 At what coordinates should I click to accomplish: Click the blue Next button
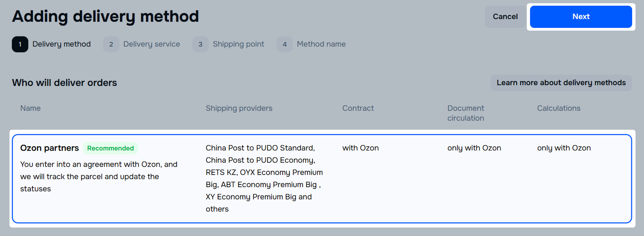[581, 17]
